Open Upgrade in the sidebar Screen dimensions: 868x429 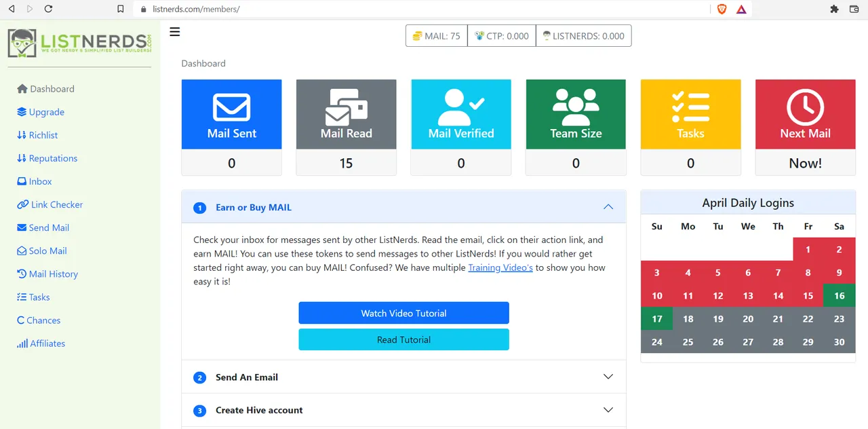[x=41, y=112]
